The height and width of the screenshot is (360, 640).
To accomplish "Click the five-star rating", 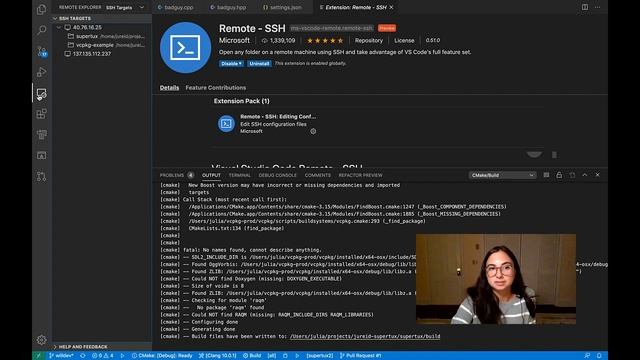I will coord(325,40).
